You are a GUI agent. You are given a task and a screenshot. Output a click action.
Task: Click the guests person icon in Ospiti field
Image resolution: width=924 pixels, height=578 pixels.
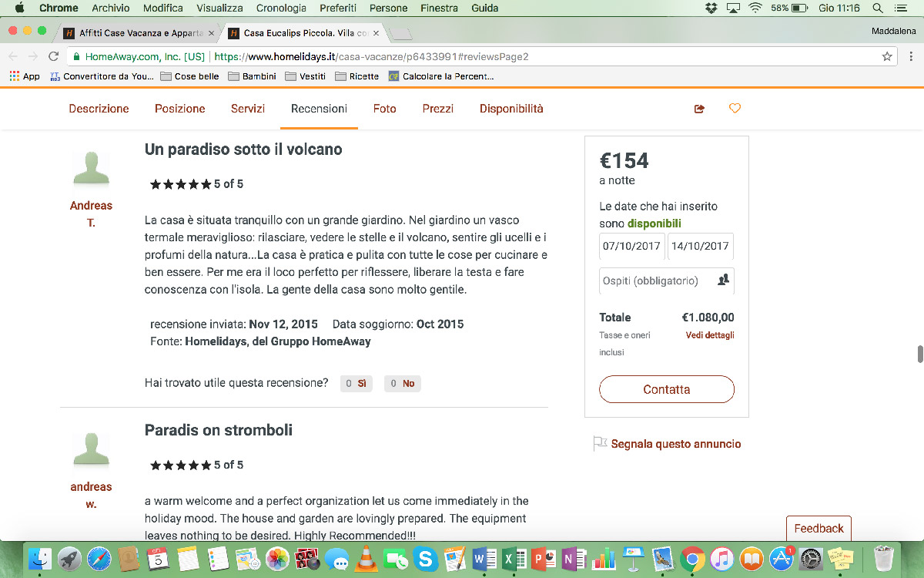point(722,281)
